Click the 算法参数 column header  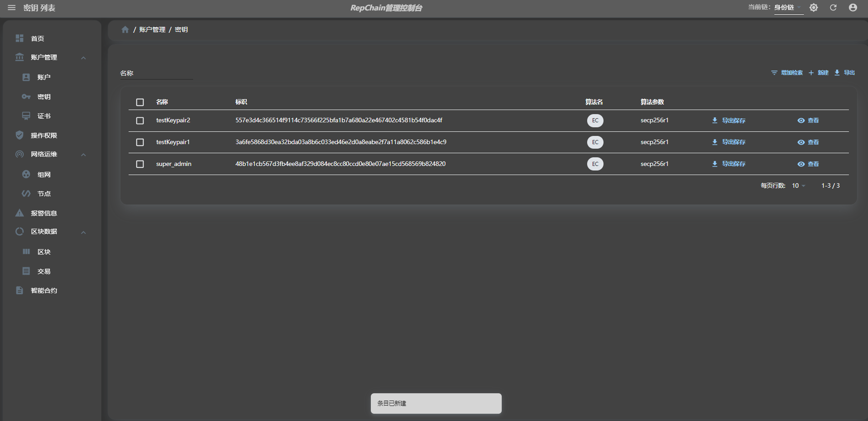[652, 102]
